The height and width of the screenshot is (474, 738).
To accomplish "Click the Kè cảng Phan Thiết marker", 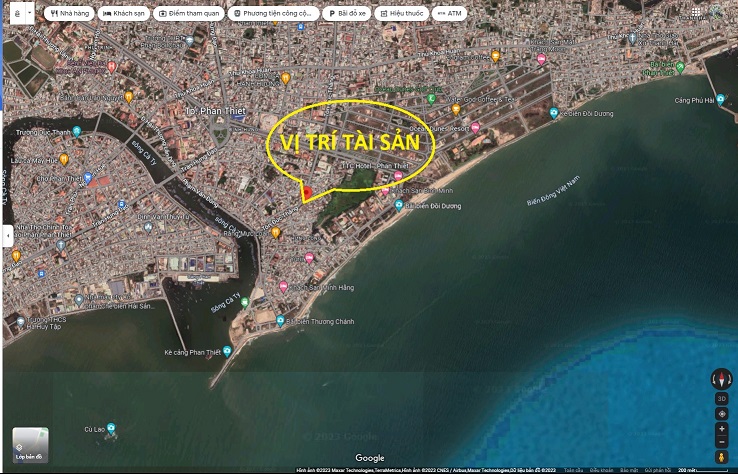I will point(228,351).
